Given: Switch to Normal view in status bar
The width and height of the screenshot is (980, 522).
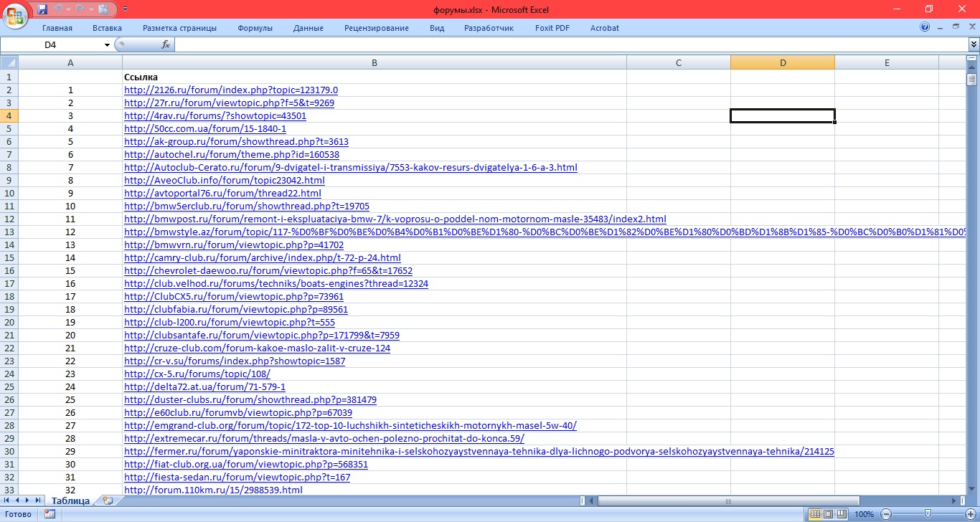Looking at the screenshot, I should tap(814, 514).
